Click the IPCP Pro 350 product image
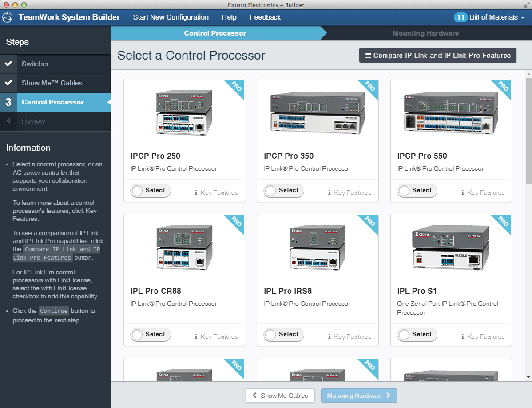The image size is (532, 408). [318, 112]
